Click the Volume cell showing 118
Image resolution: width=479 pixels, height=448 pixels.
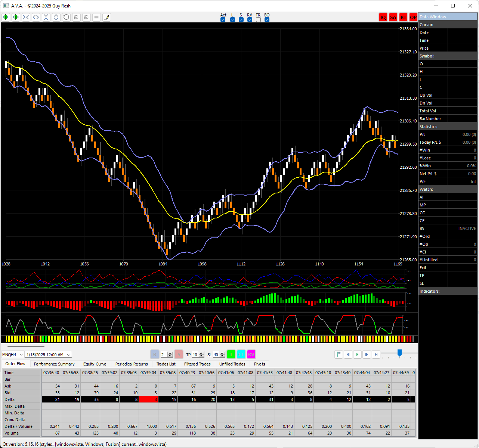pyautogui.click(x=187, y=433)
